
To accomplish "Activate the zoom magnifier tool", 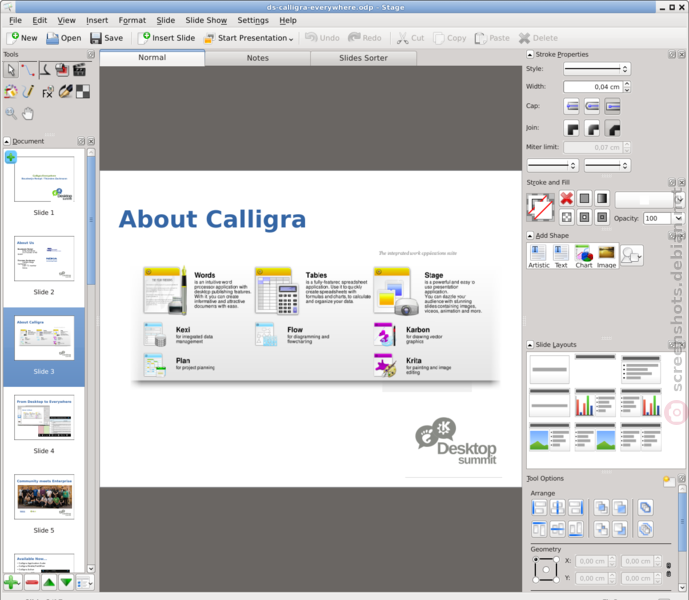I will coord(11,113).
